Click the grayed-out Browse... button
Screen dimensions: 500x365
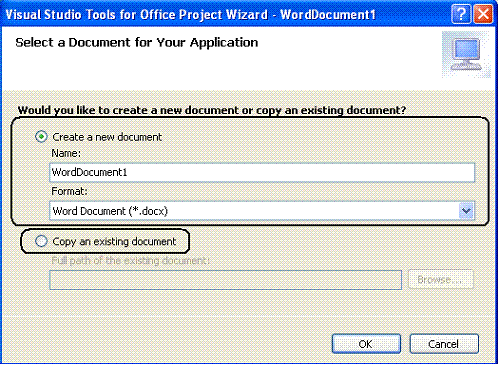coord(440,279)
